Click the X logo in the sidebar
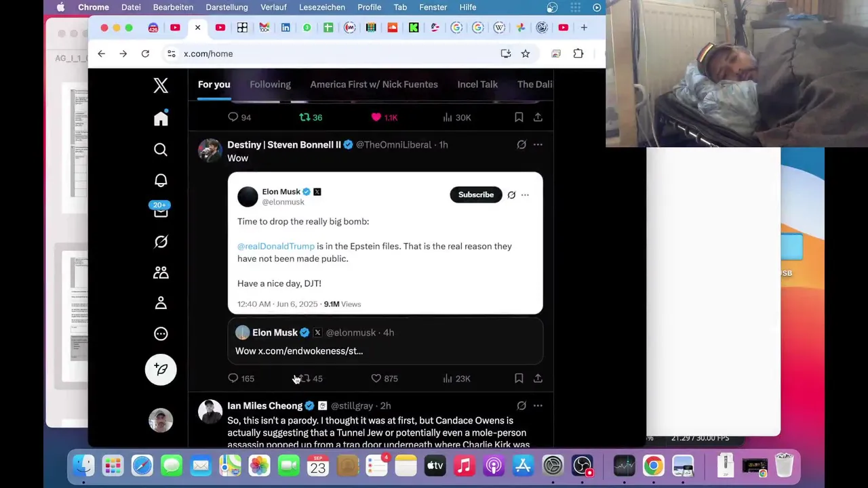Screen dimensions: 868x488 161,85
